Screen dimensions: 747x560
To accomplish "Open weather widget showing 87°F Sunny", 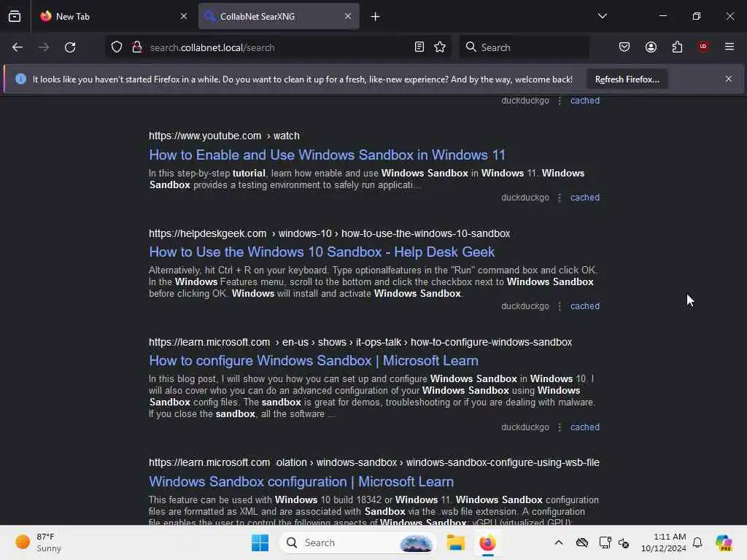I will coord(39,542).
